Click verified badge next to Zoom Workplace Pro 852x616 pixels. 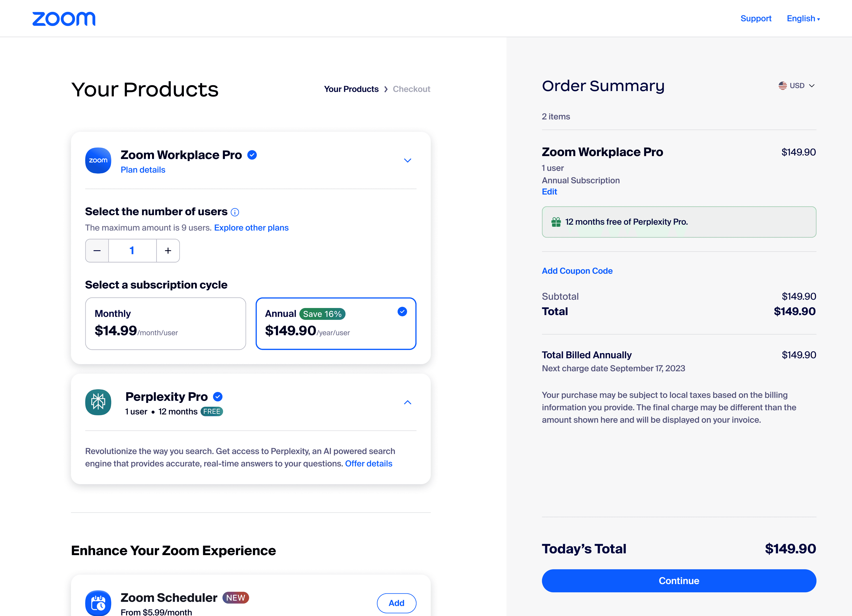pos(252,155)
